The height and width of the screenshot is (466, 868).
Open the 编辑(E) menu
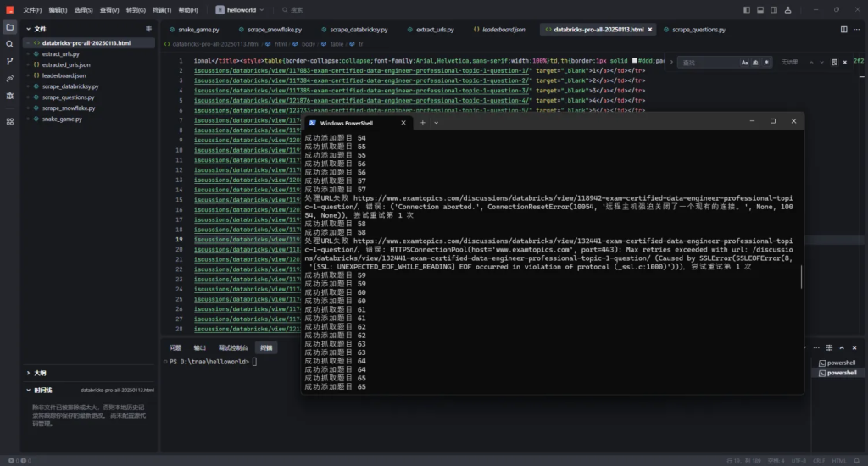point(58,10)
